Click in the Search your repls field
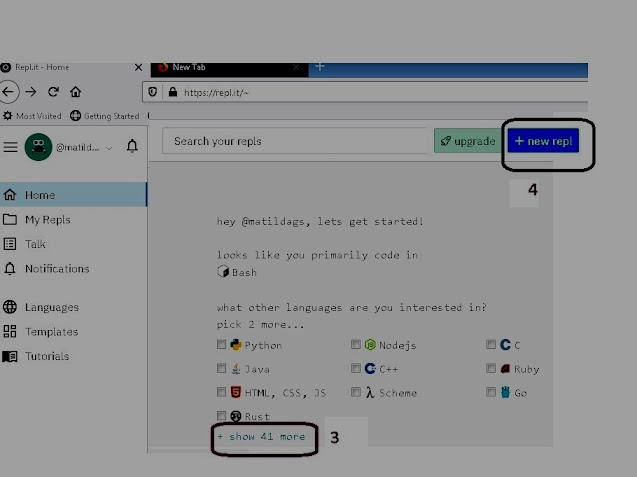The image size is (637, 477). [x=295, y=141]
